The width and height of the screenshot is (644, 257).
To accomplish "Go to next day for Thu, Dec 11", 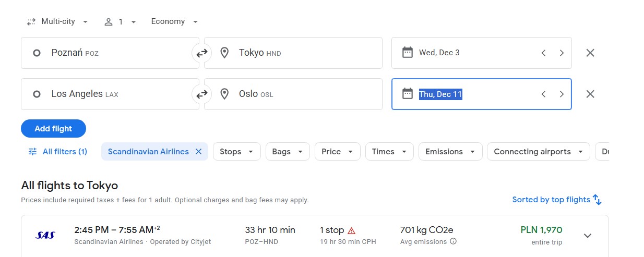I will pyautogui.click(x=562, y=94).
